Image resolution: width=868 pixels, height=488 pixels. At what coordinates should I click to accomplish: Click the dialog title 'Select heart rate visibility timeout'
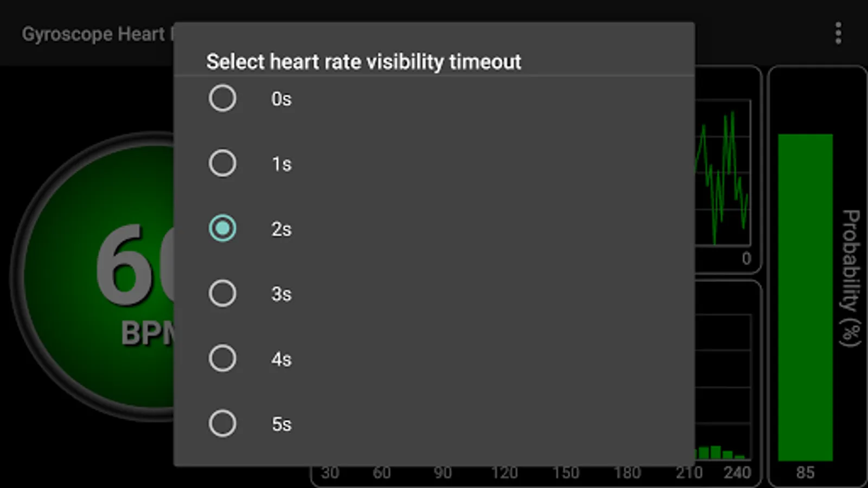(x=363, y=62)
